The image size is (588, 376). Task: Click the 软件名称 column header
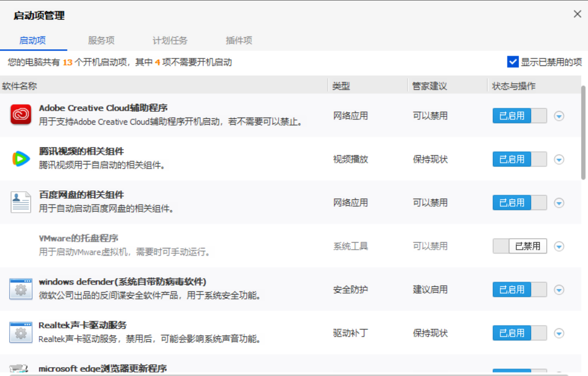20,86
